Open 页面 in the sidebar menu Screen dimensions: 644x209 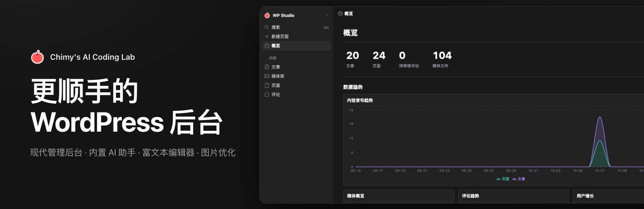(x=297, y=85)
